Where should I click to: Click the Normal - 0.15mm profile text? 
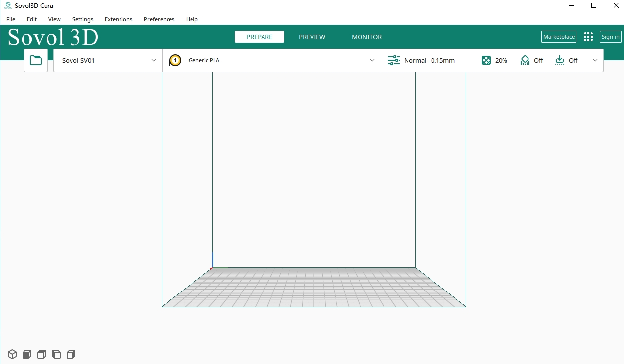tap(429, 60)
